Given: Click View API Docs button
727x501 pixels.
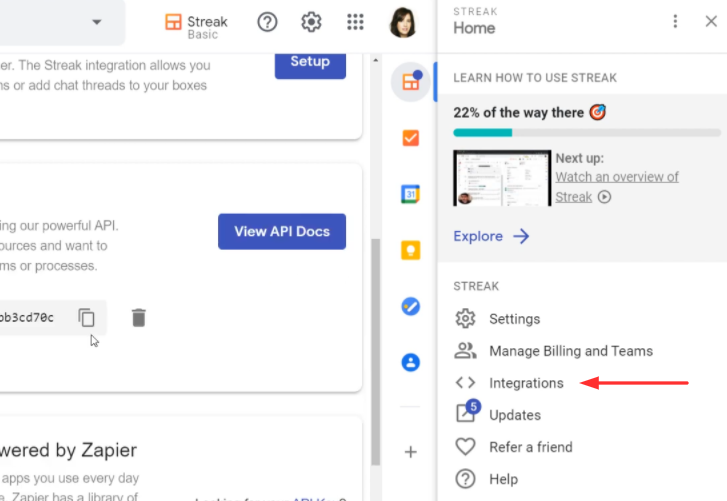Looking at the screenshot, I should [282, 231].
